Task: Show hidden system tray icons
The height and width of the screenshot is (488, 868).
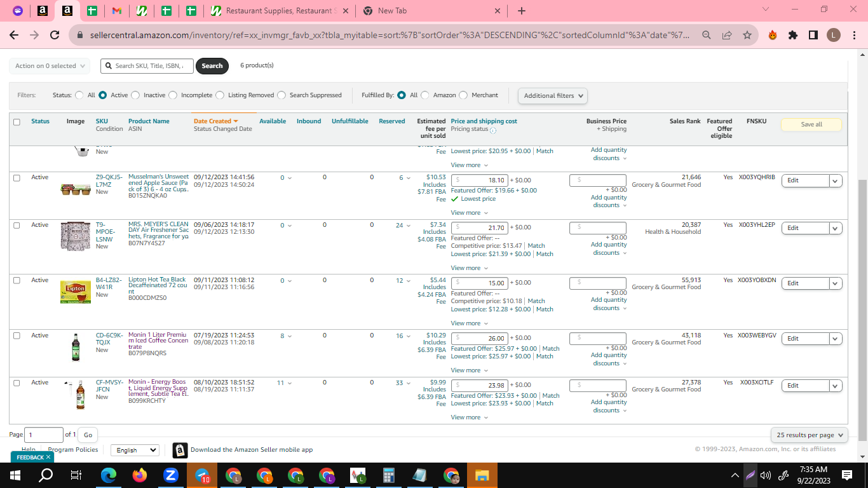Action: (735, 475)
